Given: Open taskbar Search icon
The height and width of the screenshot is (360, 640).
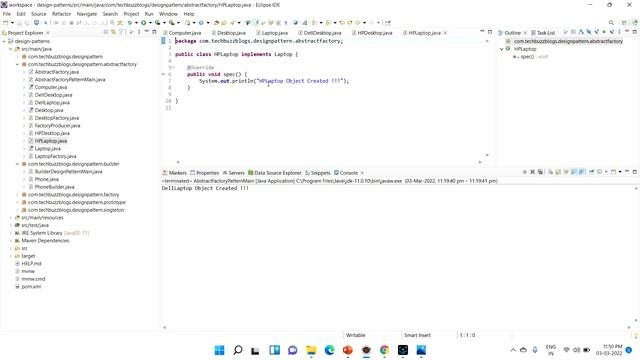Looking at the screenshot, I should [238, 350].
